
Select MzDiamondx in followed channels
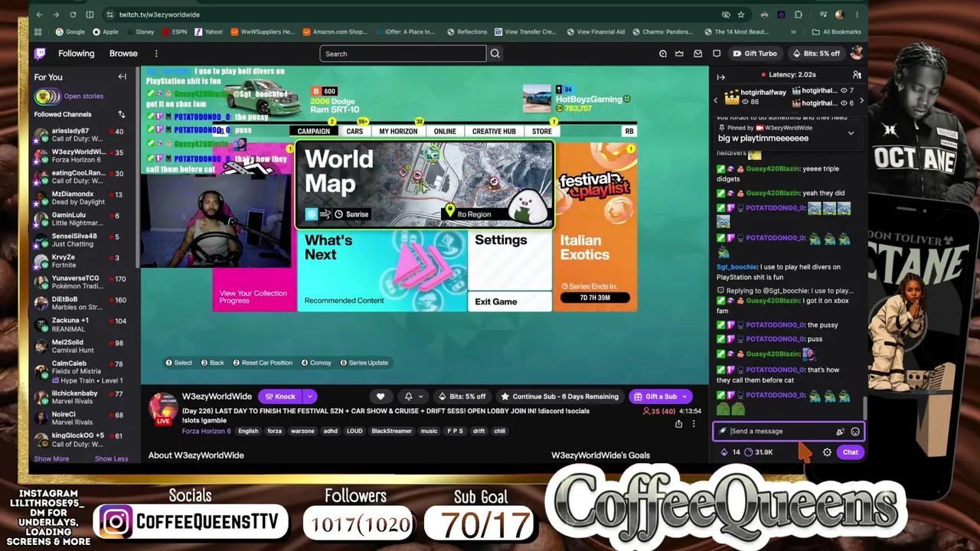[x=80, y=198]
